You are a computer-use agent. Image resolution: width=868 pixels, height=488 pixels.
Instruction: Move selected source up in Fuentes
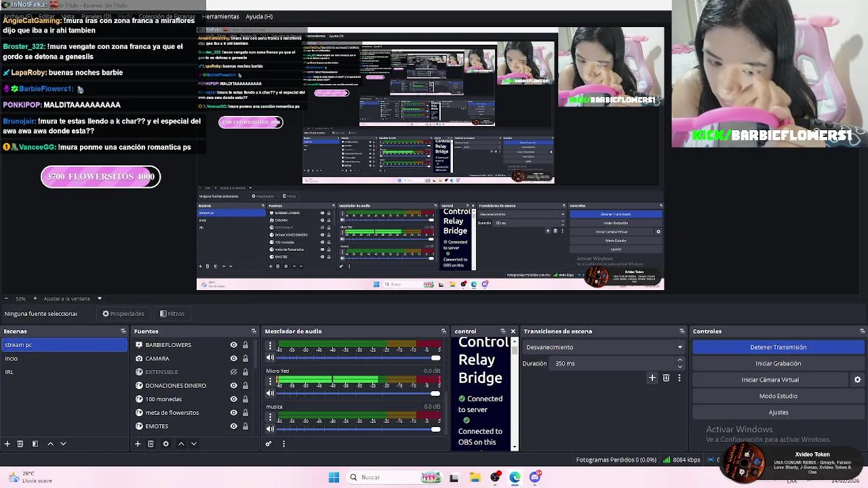point(180,444)
